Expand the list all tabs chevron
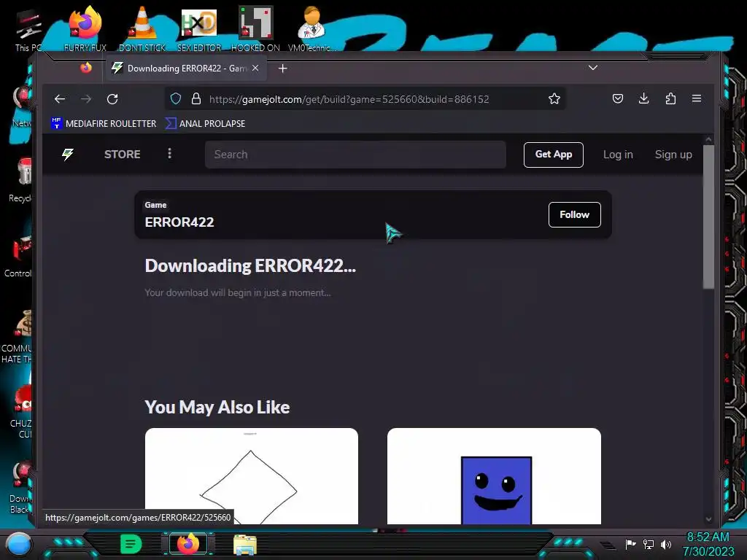This screenshot has width=747, height=560. click(x=592, y=68)
